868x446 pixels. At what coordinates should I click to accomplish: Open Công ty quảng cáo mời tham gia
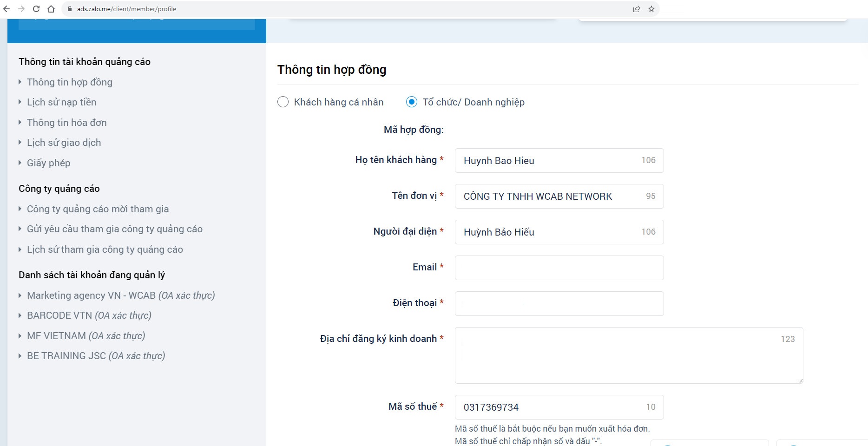(x=98, y=209)
